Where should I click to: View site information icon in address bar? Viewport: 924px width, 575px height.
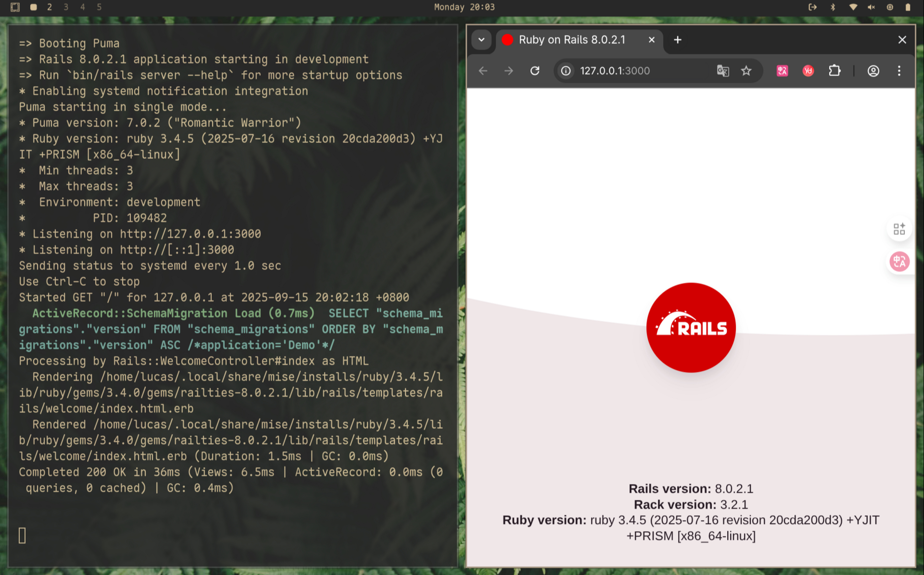[566, 71]
